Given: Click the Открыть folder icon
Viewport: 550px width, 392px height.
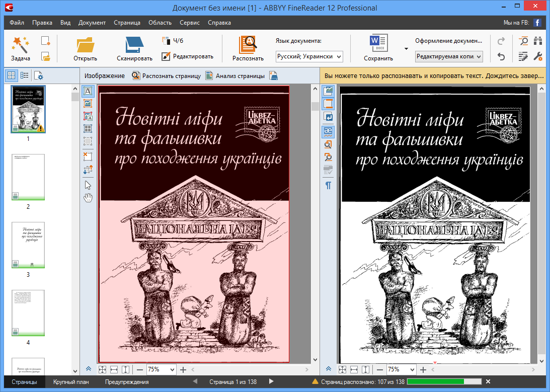Looking at the screenshot, I should [85, 45].
